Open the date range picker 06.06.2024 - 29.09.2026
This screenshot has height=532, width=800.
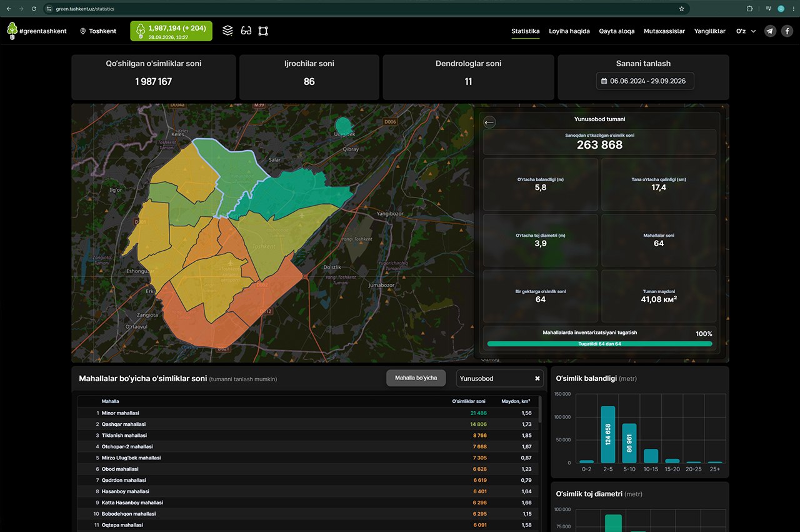(645, 81)
